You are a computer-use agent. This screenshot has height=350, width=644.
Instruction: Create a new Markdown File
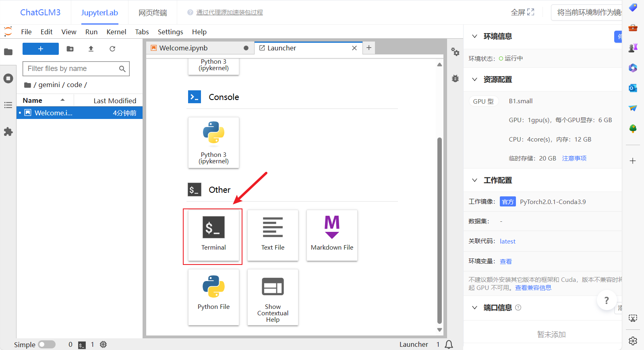[332, 235]
